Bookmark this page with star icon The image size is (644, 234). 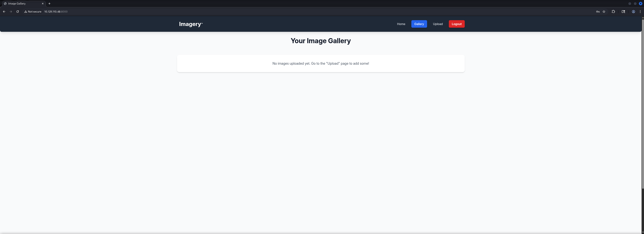click(604, 11)
